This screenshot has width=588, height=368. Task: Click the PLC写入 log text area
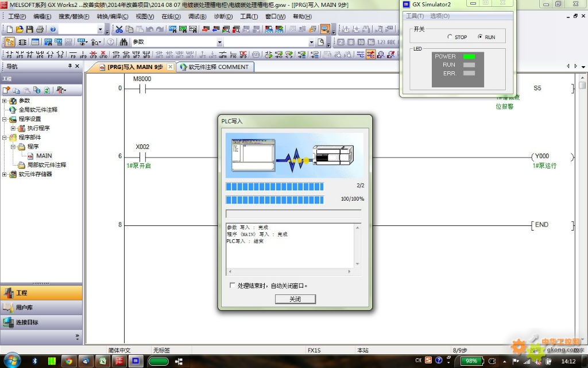[290, 246]
